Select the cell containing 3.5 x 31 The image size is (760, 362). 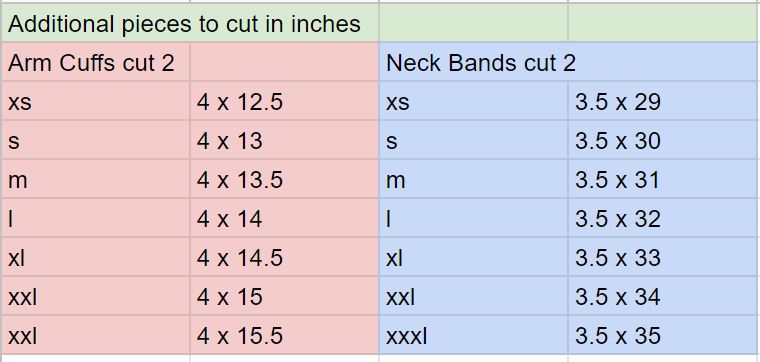click(x=663, y=179)
